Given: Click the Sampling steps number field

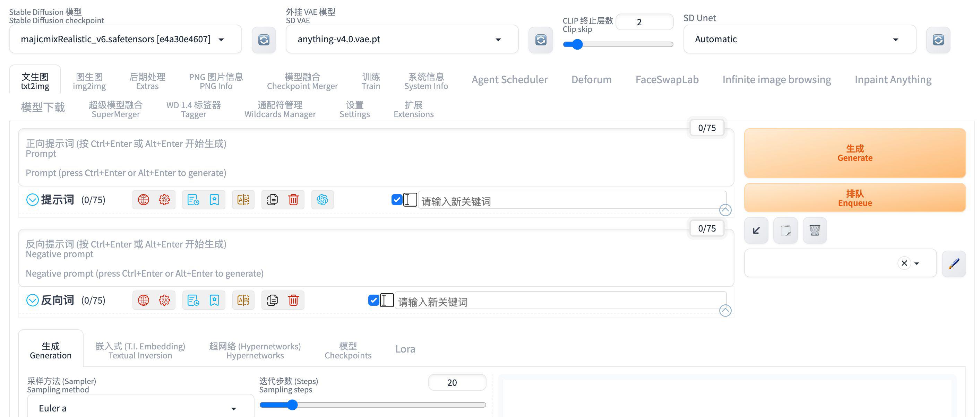Looking at the screenshot, I should (457, 382).
